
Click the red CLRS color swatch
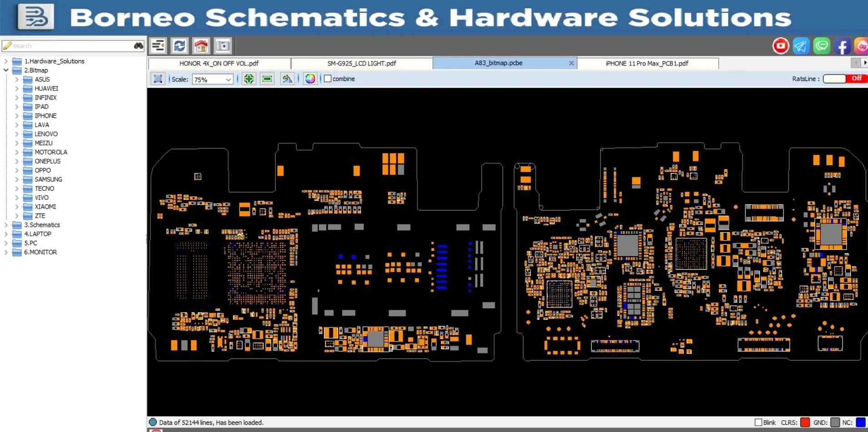click(805, 422)
